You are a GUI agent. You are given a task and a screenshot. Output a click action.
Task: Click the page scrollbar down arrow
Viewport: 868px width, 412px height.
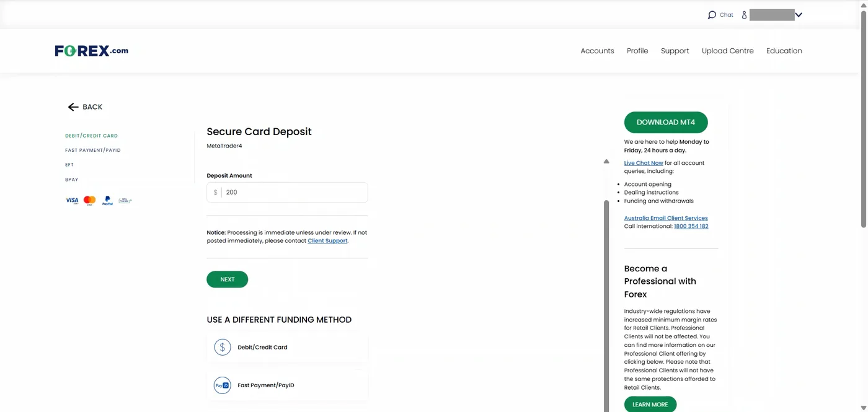tap(864, 408)
